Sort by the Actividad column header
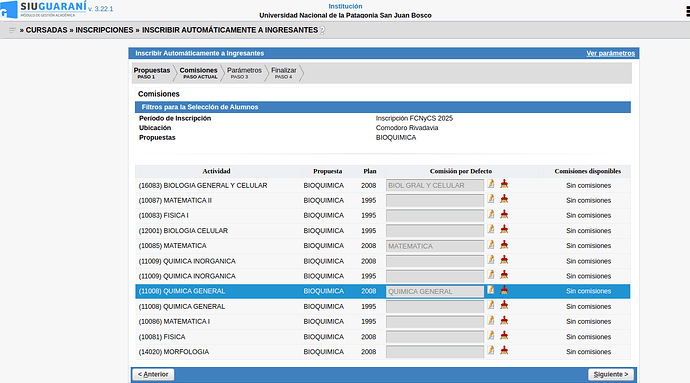690x383 pixels. pyautogui.click(x=216, y=171)
